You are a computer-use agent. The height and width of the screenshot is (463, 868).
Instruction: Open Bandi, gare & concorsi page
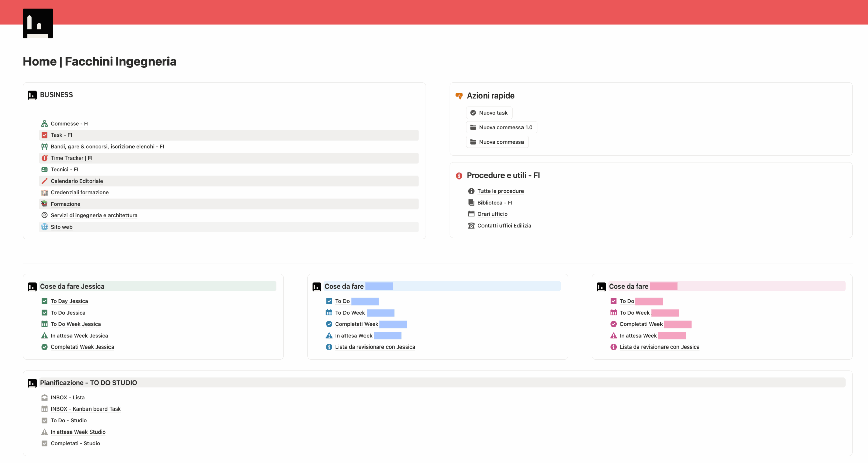pos(107,147)
